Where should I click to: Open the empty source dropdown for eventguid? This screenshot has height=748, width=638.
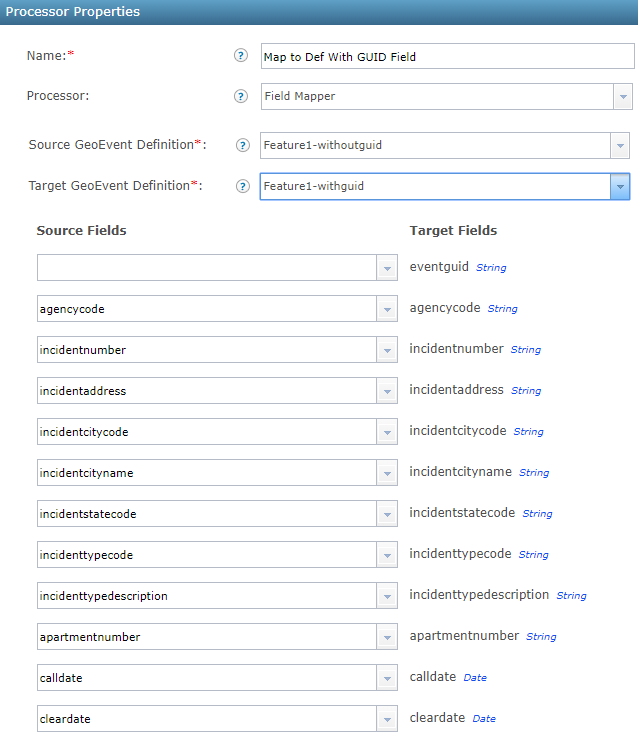pos(387,268)
